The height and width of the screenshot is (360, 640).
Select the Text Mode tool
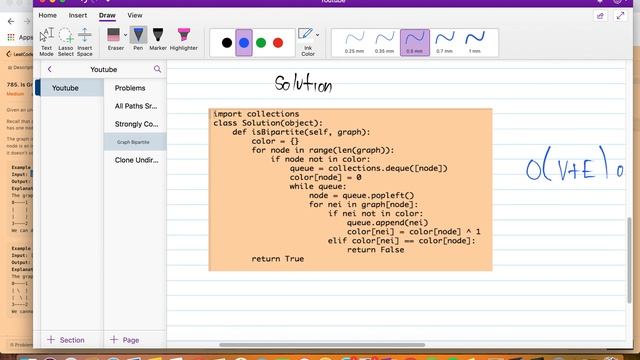pos(47,42)
